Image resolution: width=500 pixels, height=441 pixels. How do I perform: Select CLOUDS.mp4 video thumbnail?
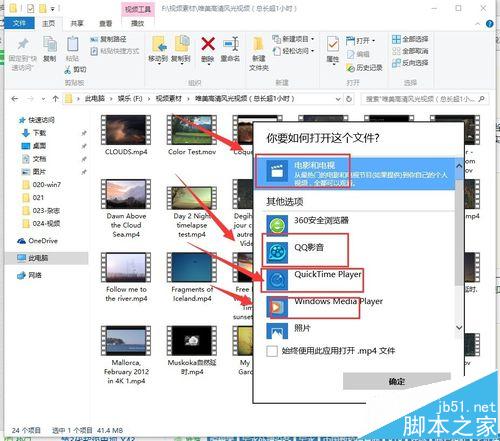[x=126, y=130]
